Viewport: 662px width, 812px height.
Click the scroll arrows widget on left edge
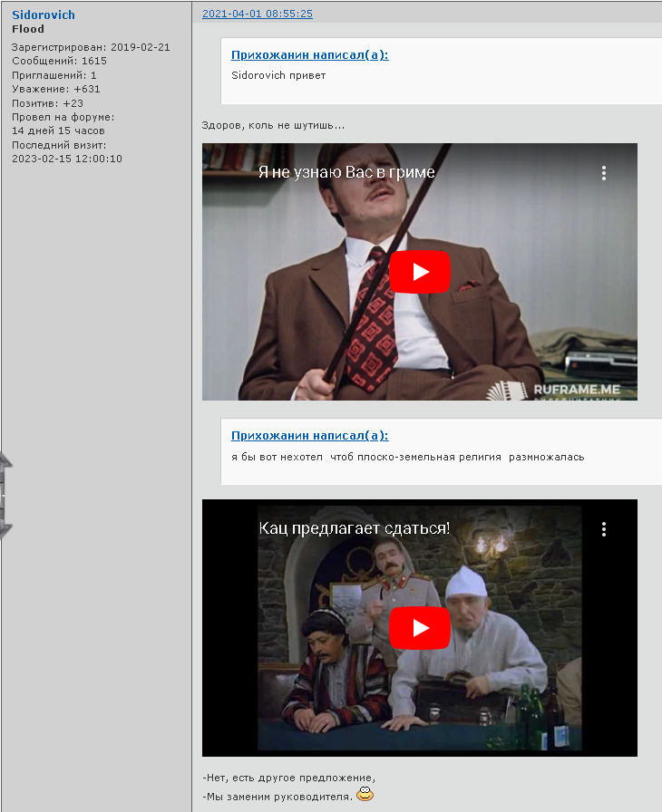pos(5,496)
